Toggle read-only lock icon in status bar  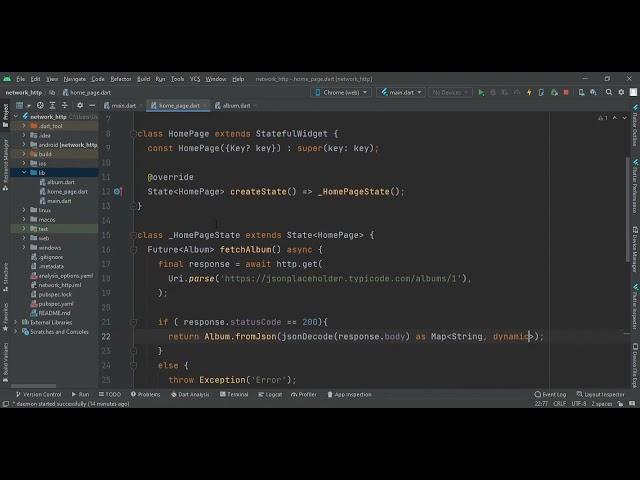(620, 404)
